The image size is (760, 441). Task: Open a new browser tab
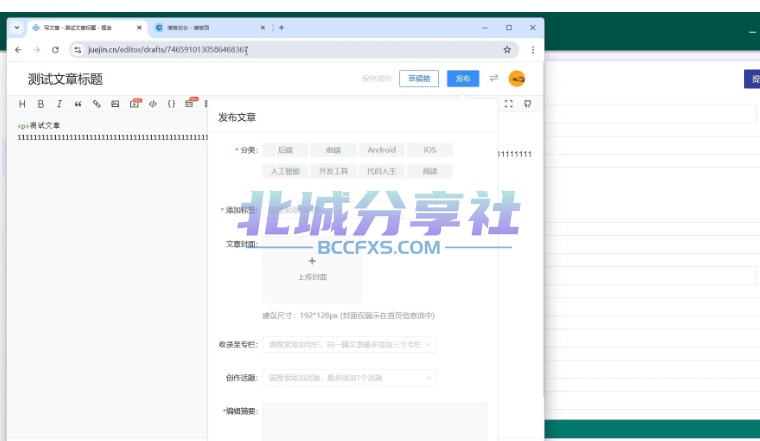(x=281, y=28)
